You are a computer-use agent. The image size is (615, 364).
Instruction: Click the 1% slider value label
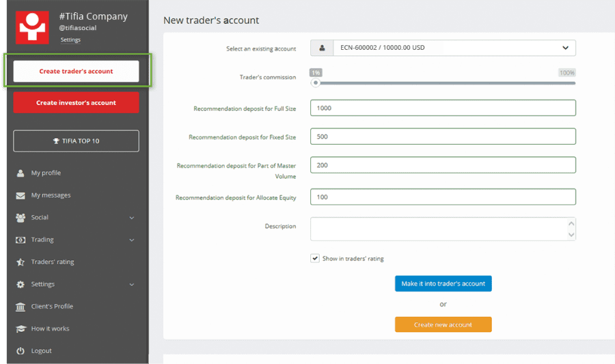[316, 73]
